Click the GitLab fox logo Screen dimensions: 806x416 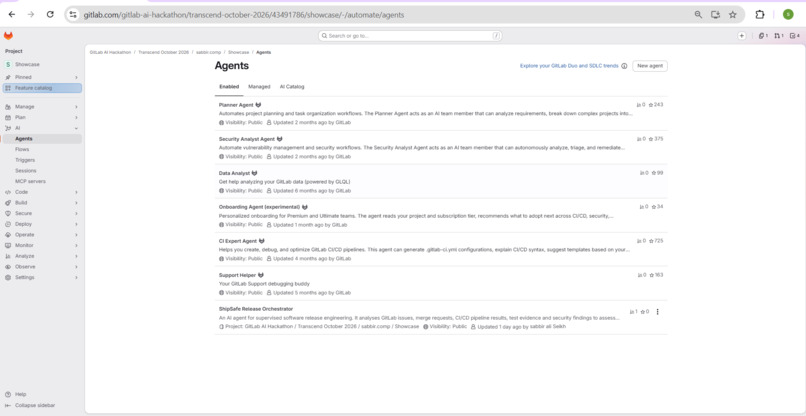pyautogui.click(x=8, y=36)
